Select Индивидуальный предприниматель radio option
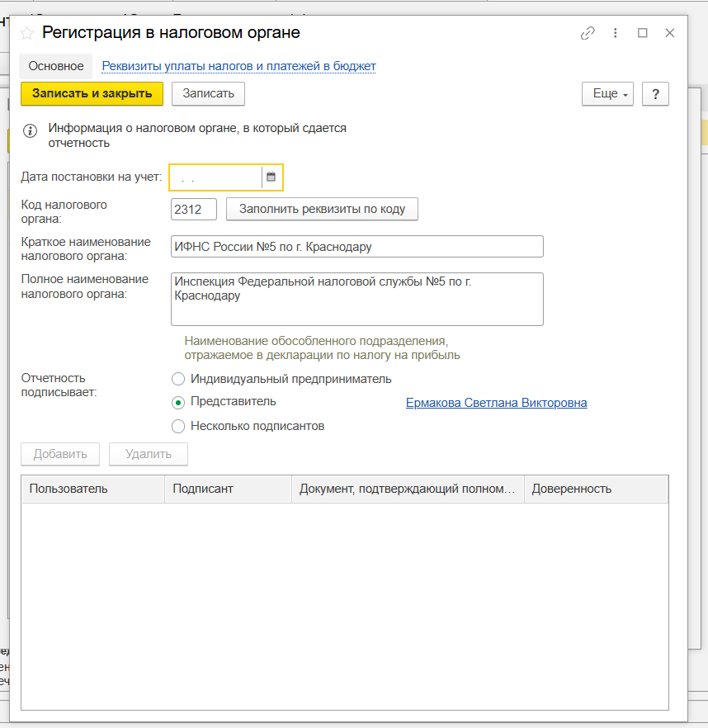Image resolution: width=708 pixels, height=728 pixels. [x=178, y=379]
